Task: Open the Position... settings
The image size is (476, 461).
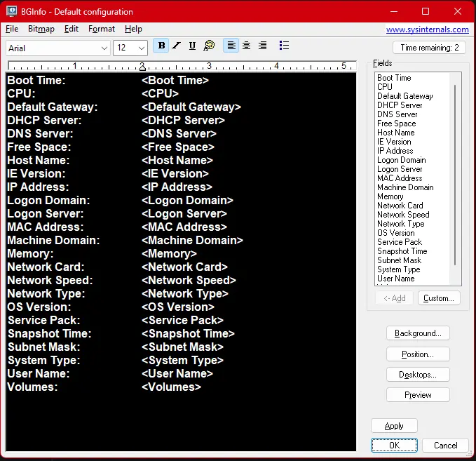Action: 418,354
